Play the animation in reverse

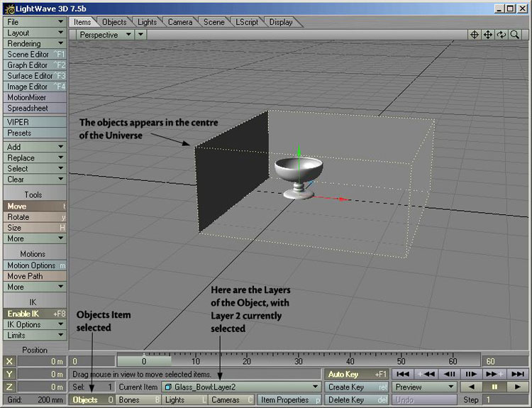click(472, 387)
